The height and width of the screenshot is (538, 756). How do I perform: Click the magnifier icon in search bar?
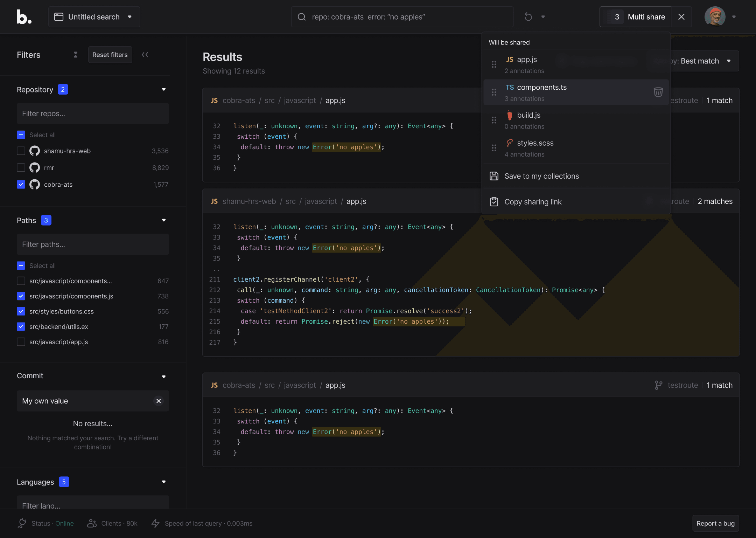click(x=302, y=17)
